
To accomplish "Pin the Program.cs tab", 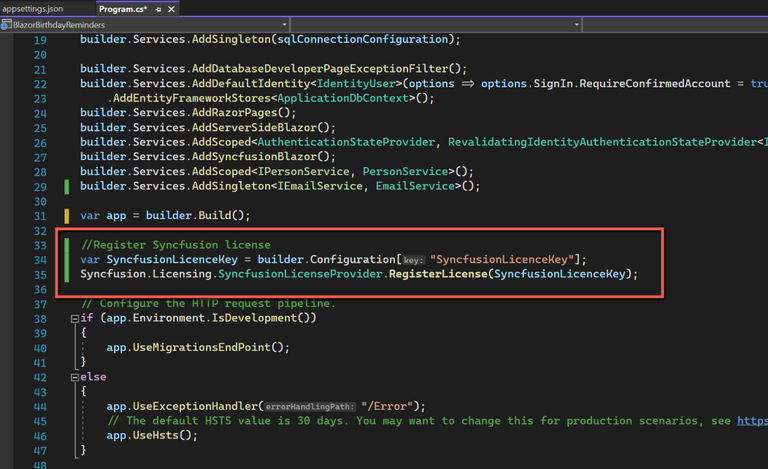I will tap(158, 9).
